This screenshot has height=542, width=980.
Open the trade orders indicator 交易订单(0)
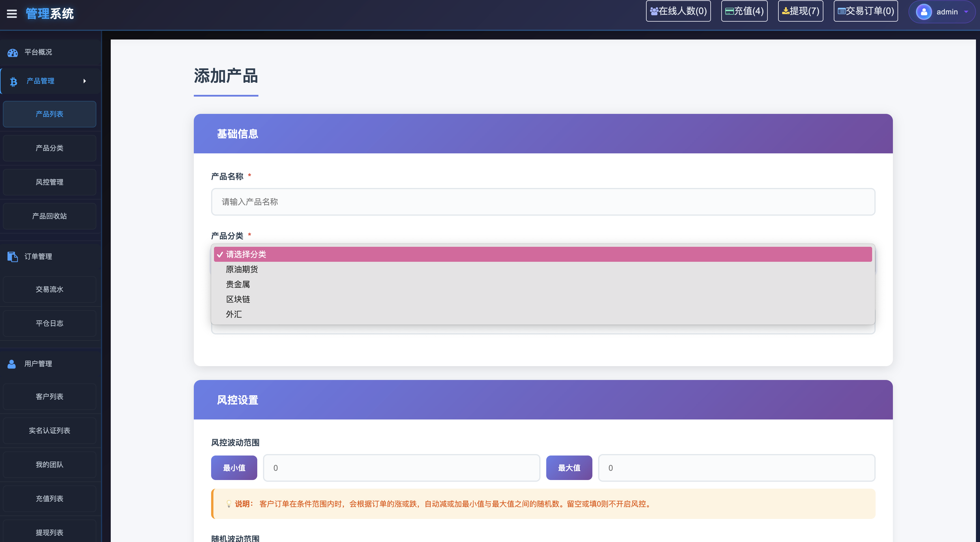866,11
